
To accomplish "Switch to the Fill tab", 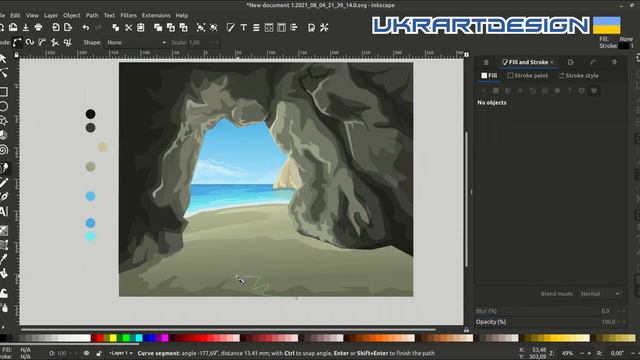I will click(489, 76).
